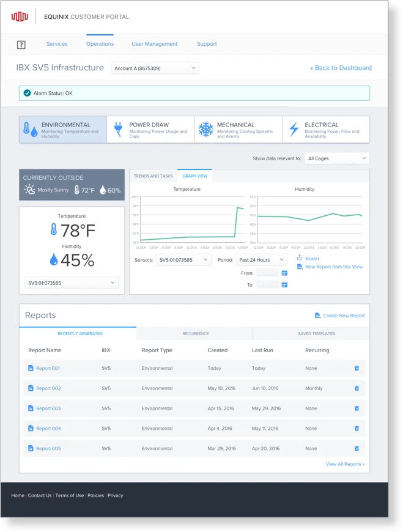Screen dimensions: 403x532
Task: Click the Home footer link
Action: point(18,495)
